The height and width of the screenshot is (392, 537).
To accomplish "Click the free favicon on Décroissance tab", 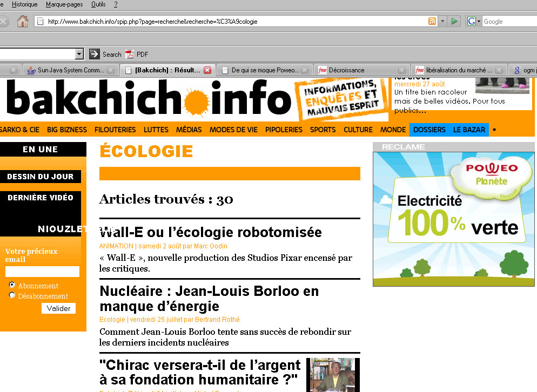I will click(323, 70).
